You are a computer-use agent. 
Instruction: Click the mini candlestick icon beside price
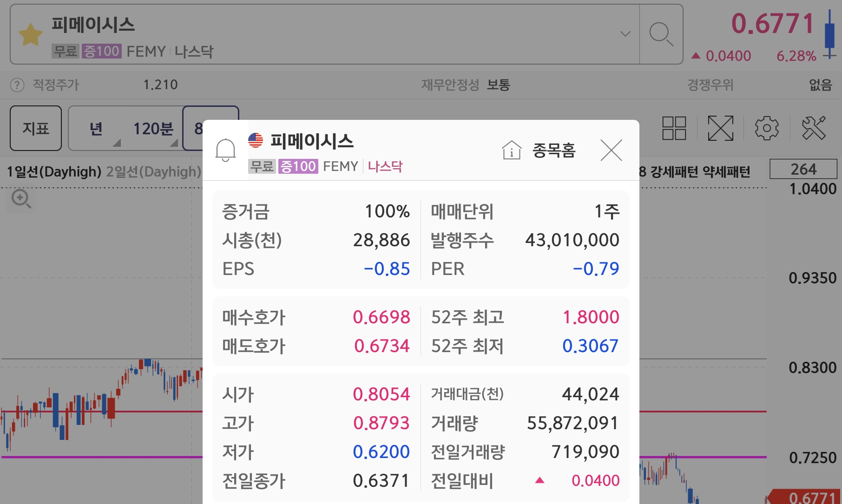pos(830,34)
